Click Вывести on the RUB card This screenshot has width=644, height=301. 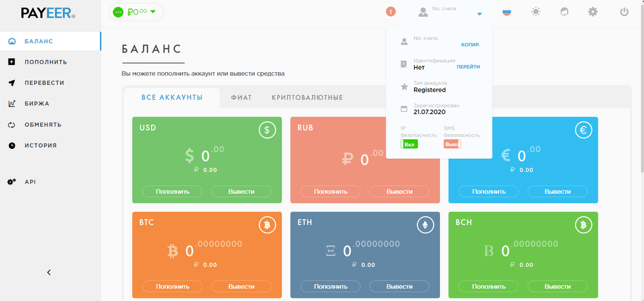400,191
